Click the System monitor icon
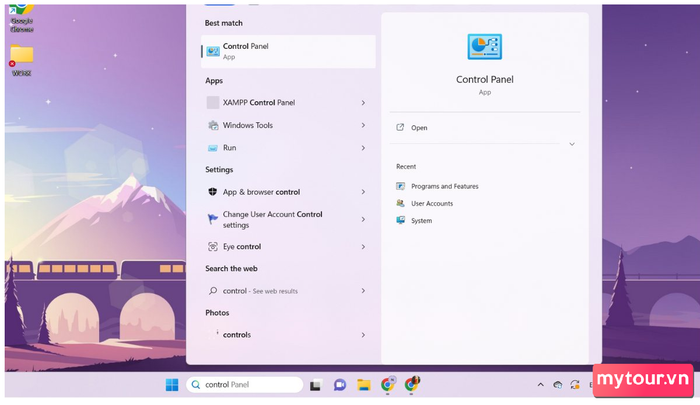Screen dimensions: 700x405 [400, 220]
